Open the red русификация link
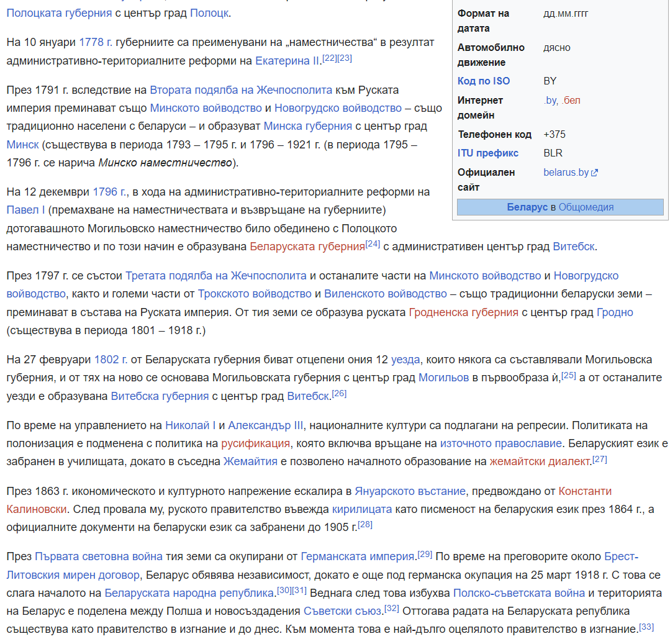The height and width of the screenshot is (644, 670). 256,443
